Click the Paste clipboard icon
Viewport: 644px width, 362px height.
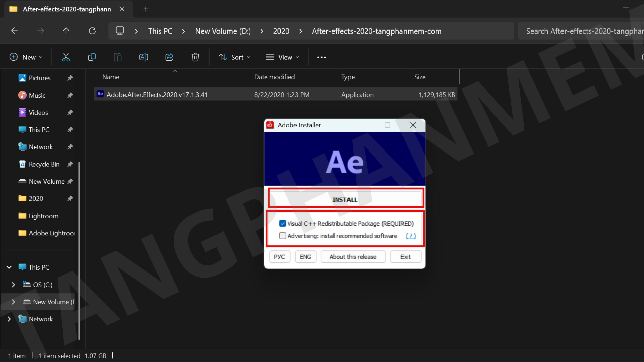[x=117, y=57]
